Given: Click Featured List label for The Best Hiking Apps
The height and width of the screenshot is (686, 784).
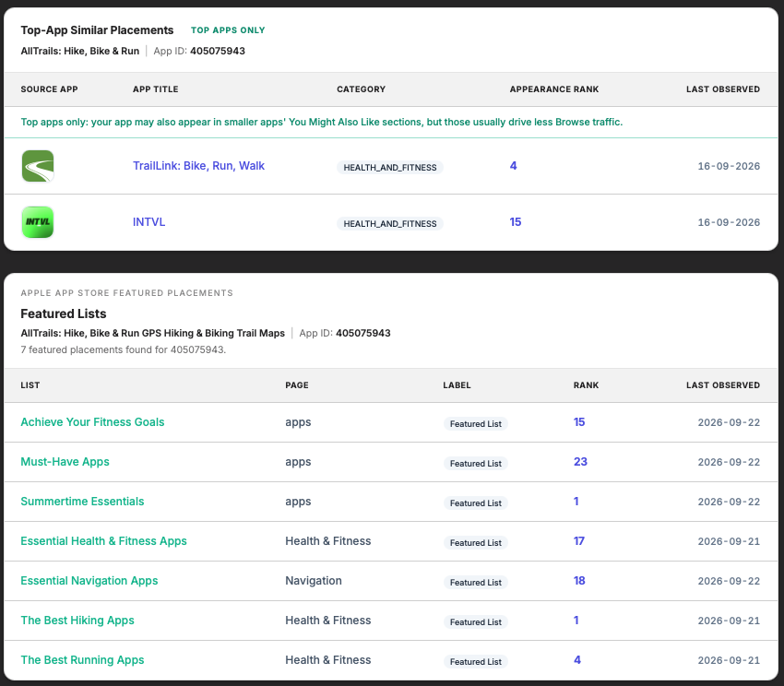Looking at the screenshot, I should 476,622.
